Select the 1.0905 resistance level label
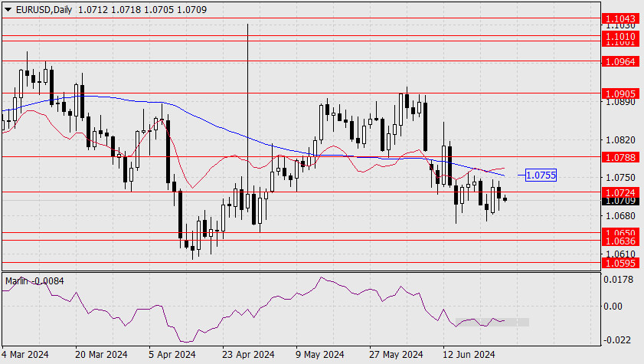Screen dimensions: 644x364 click(620, 94)
